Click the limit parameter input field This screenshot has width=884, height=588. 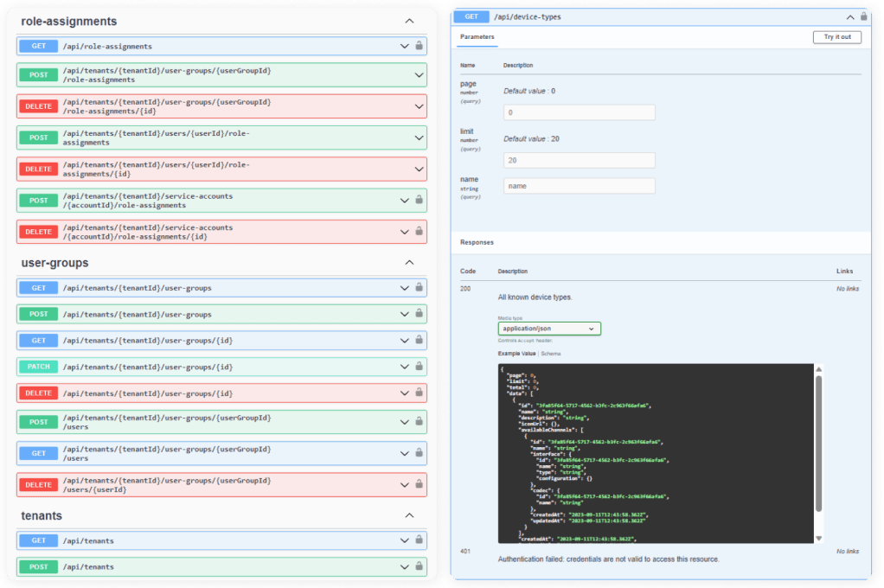579,160
